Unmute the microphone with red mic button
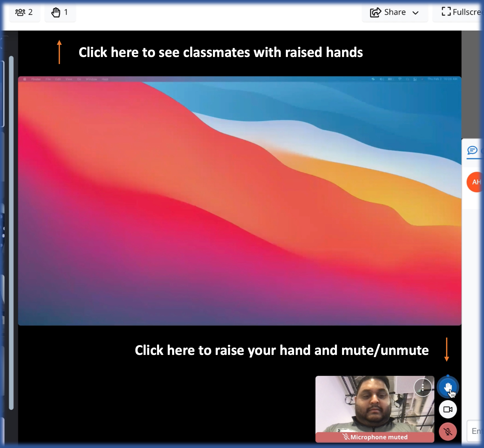The image size is (484, 448). [x=448, y=432]
